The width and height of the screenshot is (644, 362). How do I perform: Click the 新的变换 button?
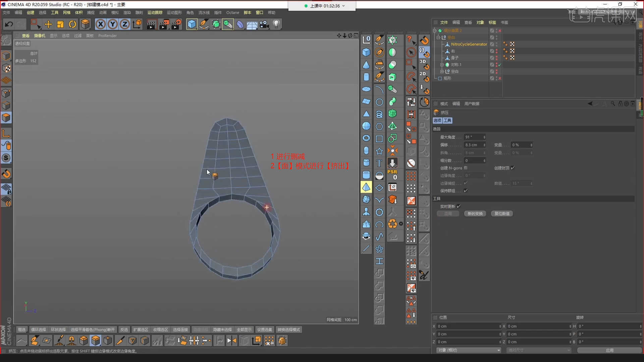coord(475,214)
